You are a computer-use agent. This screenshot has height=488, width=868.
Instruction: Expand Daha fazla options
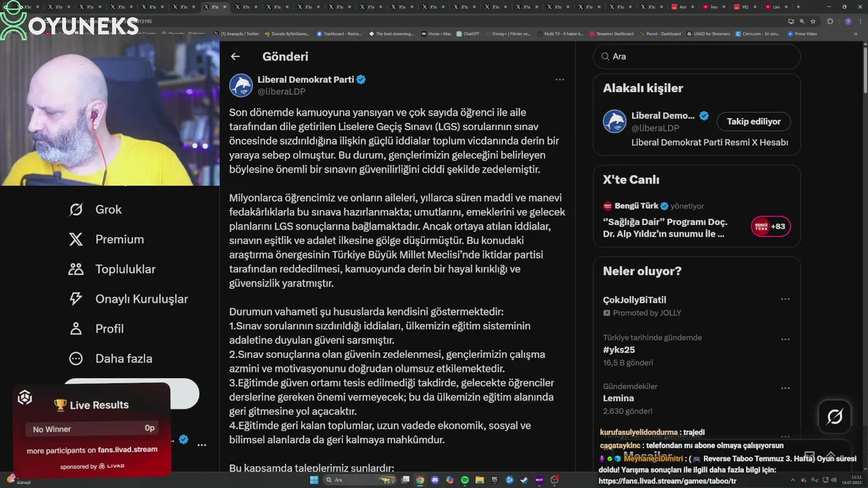coord(111,359)
